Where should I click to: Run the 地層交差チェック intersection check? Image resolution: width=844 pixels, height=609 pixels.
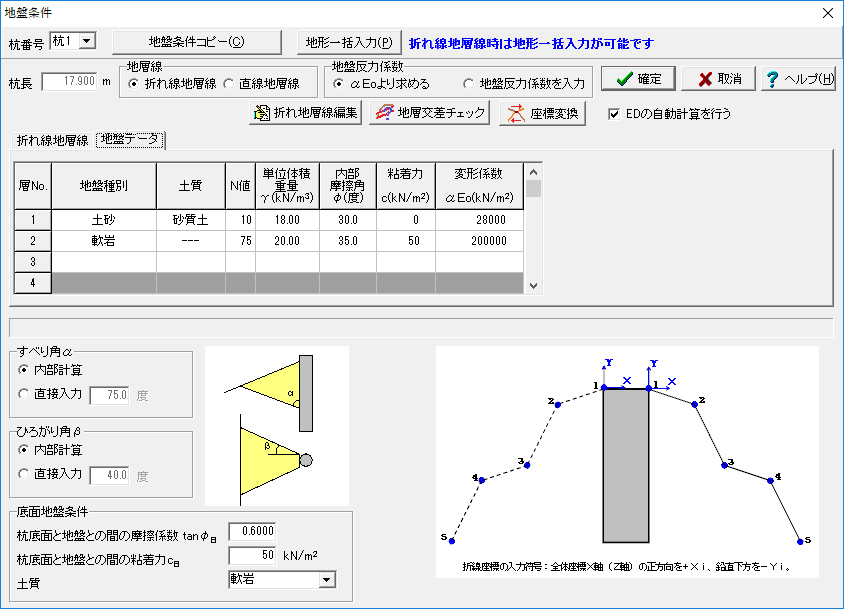click(430, 113)
